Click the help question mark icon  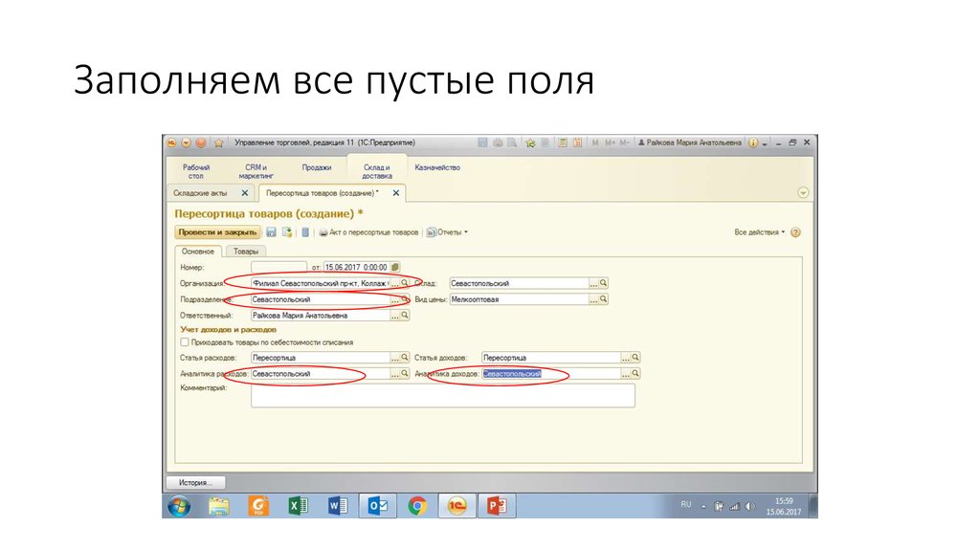(x=795, y=232)
